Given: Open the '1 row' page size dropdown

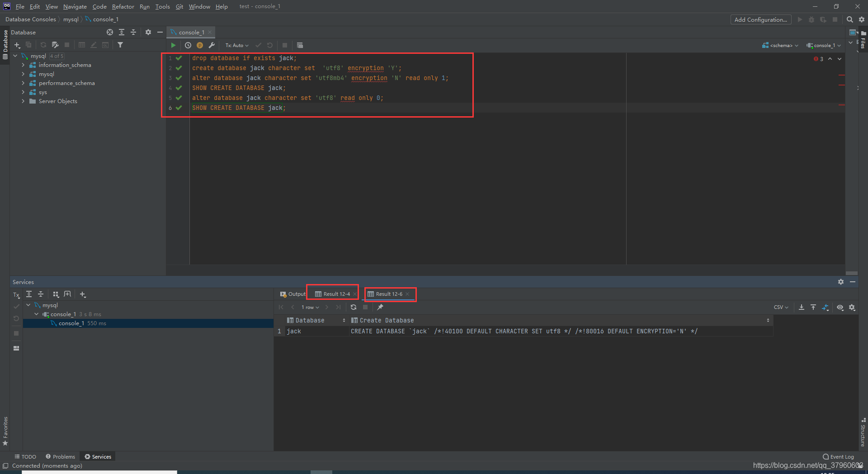Looking at the screenshot, I should pyautogui.click(x=310, y=307).
